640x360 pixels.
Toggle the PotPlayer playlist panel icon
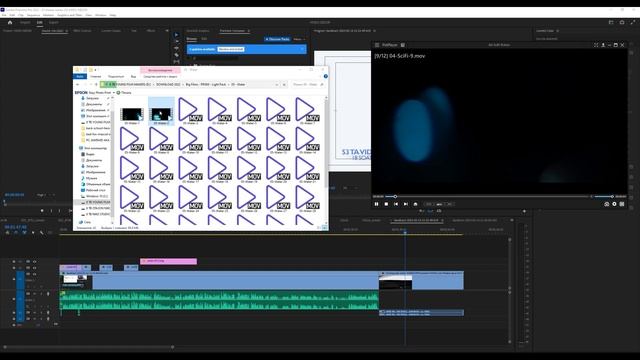pyautogui.click(x=622, y=204)
